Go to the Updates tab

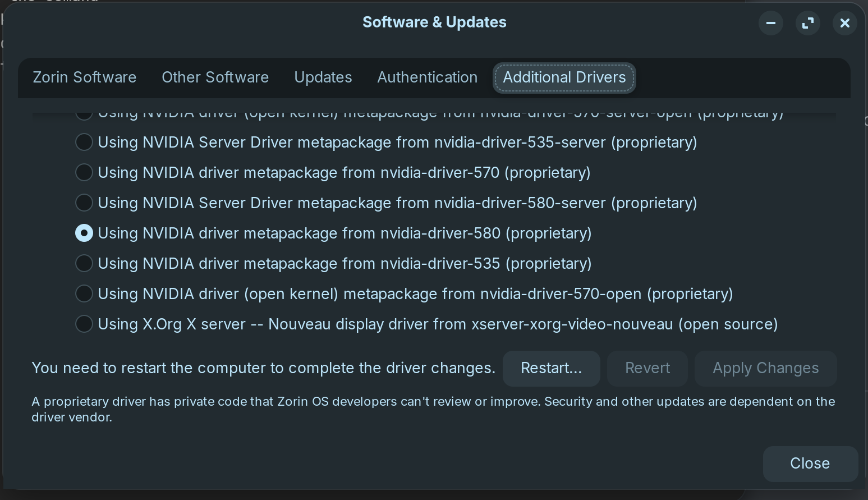click(x=323, y=77)
